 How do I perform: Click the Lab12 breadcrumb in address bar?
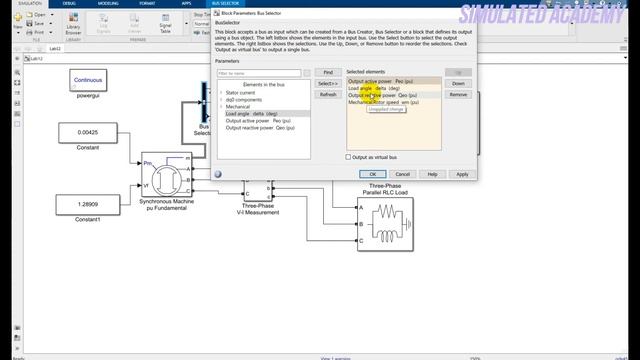[37, 58]
